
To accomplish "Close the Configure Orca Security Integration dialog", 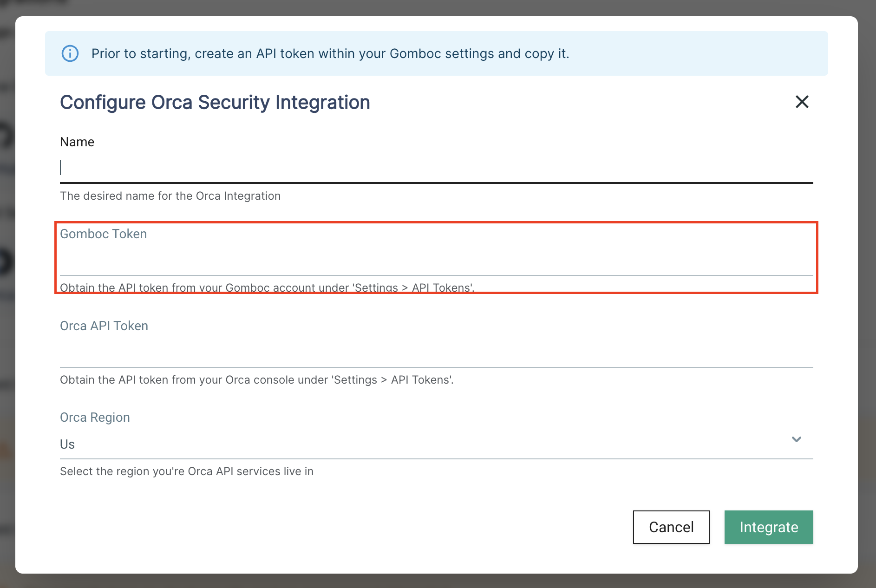I will [802, 102].
